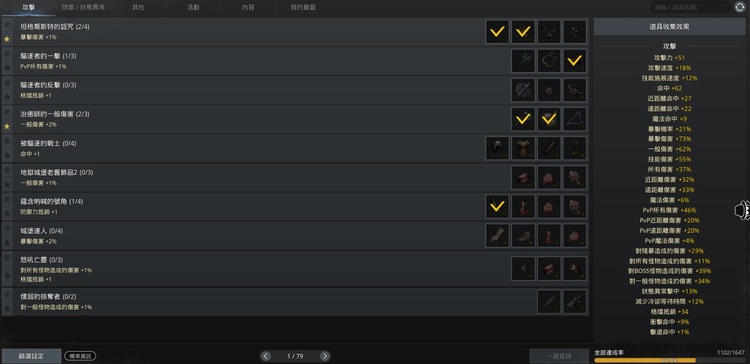This screenshot has height=364, width=750.
Task: Click checked item in 驅逐者的一擊 row
Action: [574, 61]
